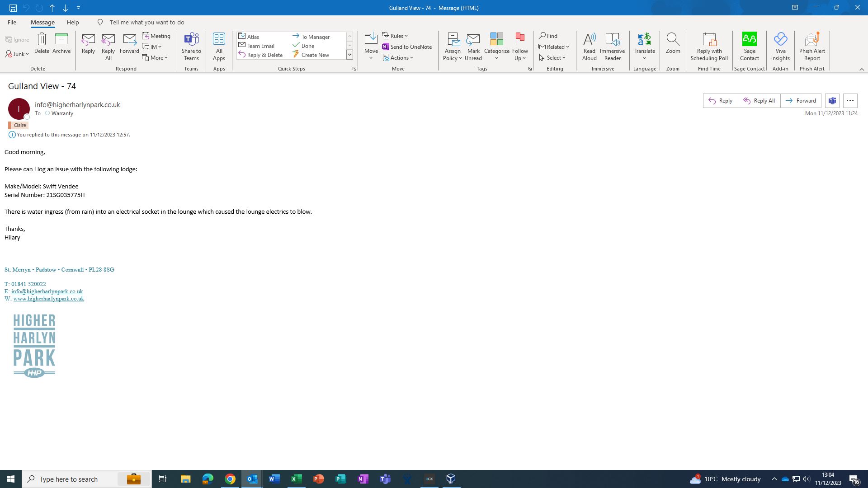This screenshot has height=488, width=868.
Task: Click the Translate icon
Action: (644, 40)
